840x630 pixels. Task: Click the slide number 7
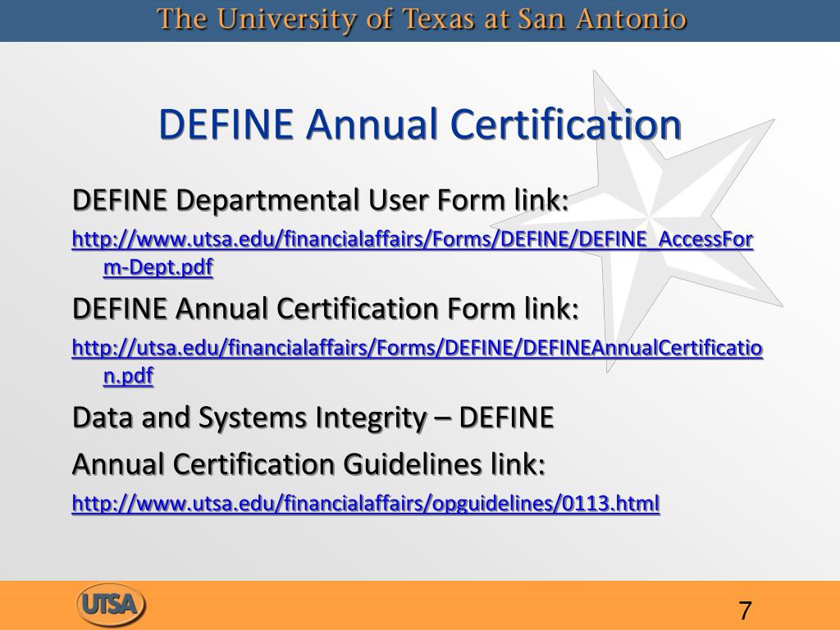[745, 610]
